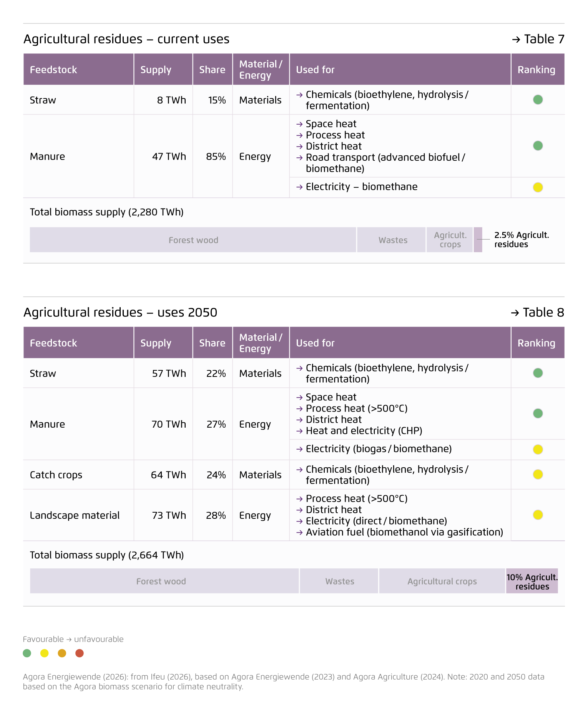
Task: Click the "Heat and electricity (CHP)" entry
Action: [x=359, y=431]
